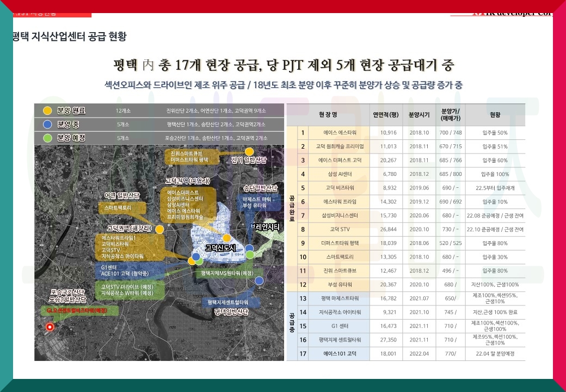Click 고덕권역(여염리) label on map
Image resolution: width=566 pixels, height=392 pixels.
coord(188,180)
